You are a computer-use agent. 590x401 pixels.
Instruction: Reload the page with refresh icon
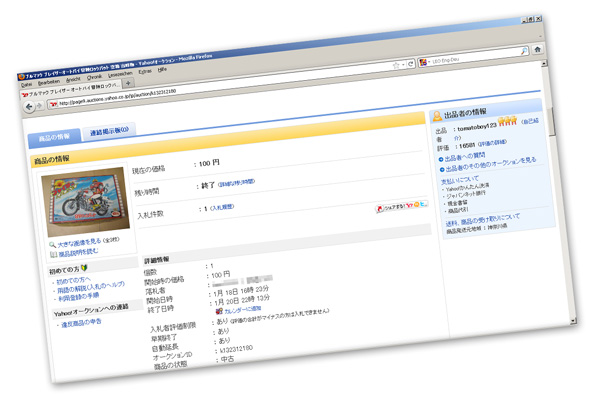tap(411, 64)
